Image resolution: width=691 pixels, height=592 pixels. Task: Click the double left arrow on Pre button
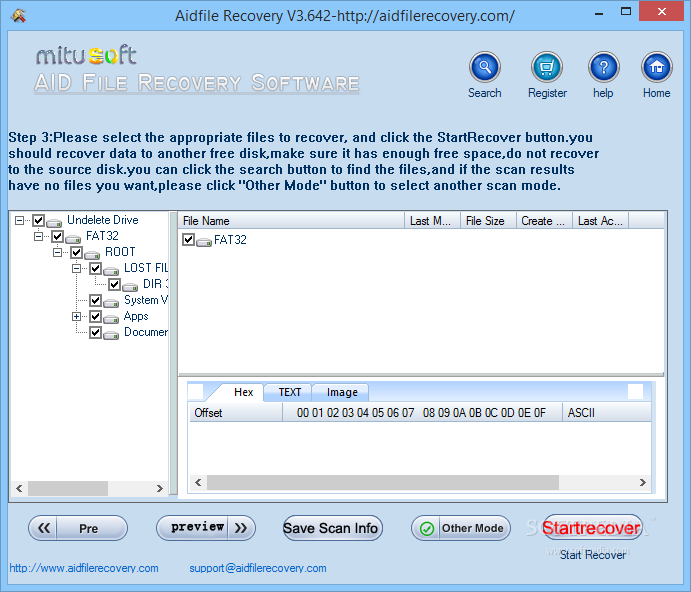click(44, 528)
